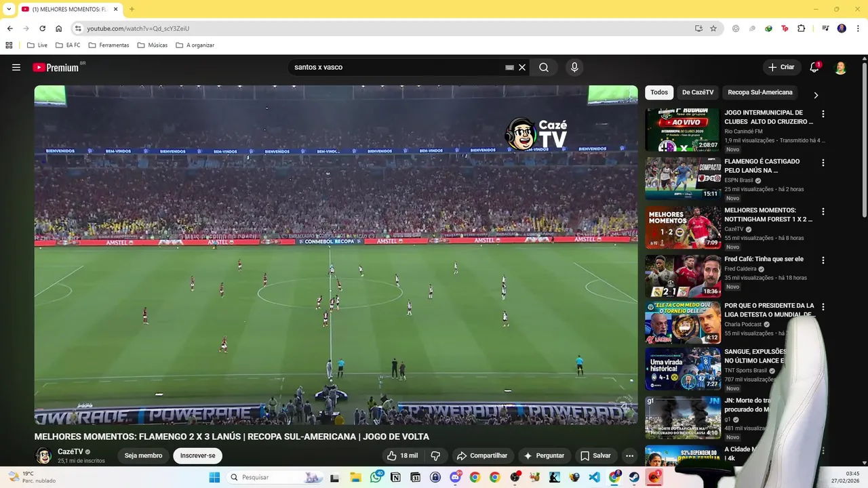Viewport: 868px width, 488px height.
Task: Open more actions ellipsis under video
Action: [629, 455]
